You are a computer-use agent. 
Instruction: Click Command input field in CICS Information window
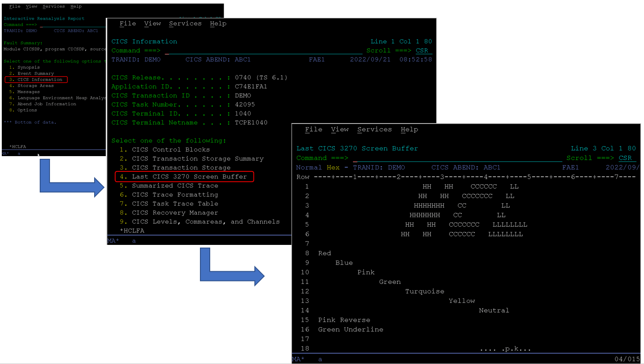point(263,51)
